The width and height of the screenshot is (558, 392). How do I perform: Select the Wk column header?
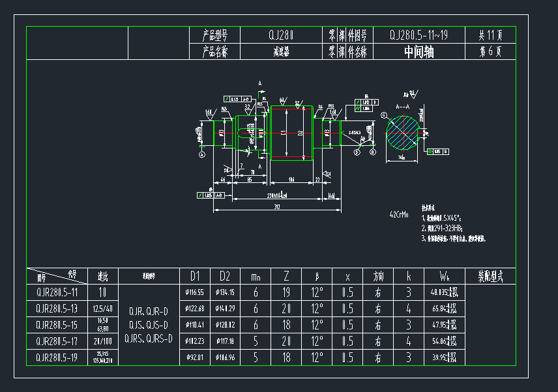[445, 276]
